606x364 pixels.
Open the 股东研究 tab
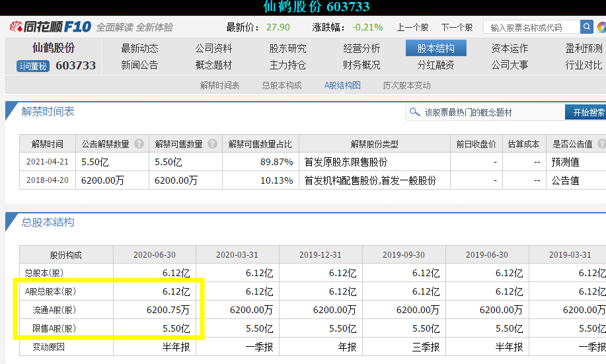pyautogui.click(x=287, y=48)
